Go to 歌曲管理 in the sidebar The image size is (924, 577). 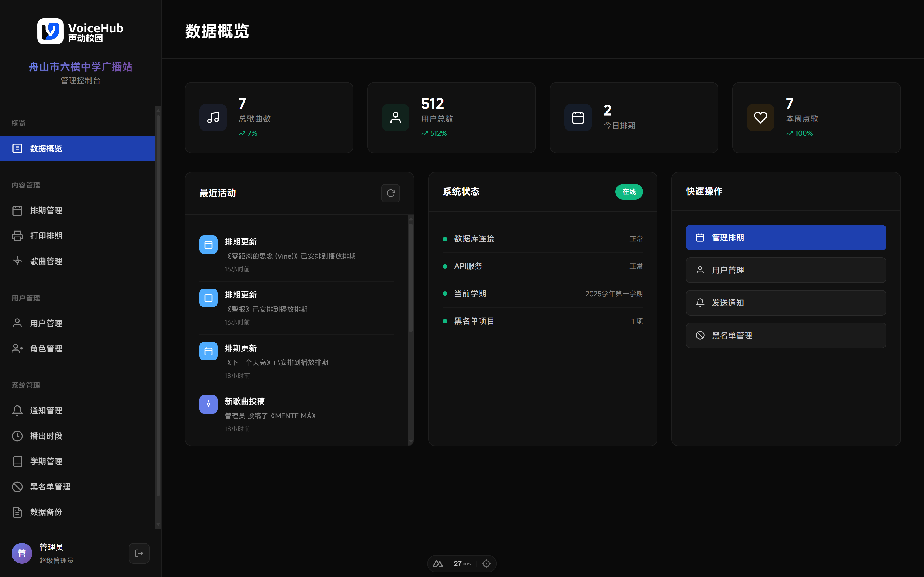coord(77,261)
